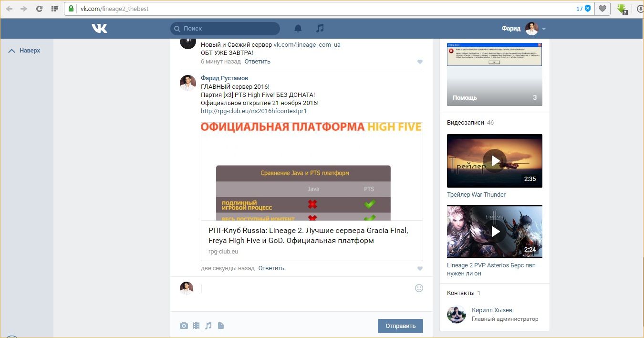Image resolution: width=644 pixels, height=338 pixels.
Task: Open notifications bell icon
Action: pos(298,29)
